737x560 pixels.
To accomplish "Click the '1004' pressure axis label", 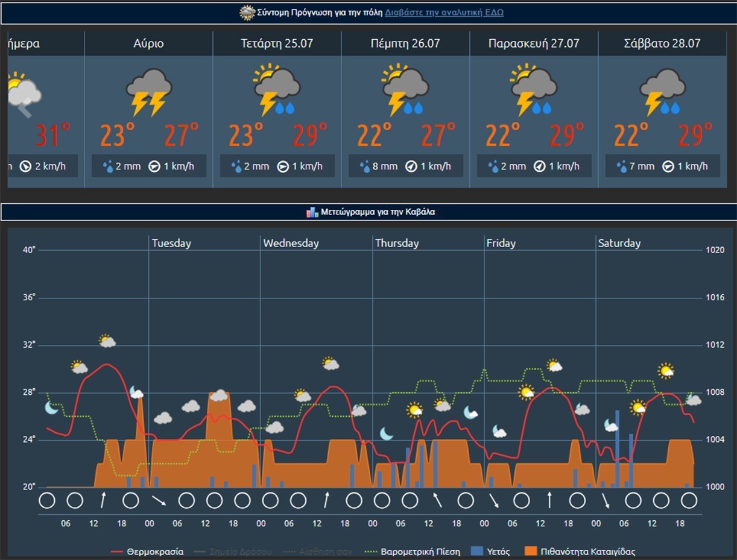I will tap(715, 439).
